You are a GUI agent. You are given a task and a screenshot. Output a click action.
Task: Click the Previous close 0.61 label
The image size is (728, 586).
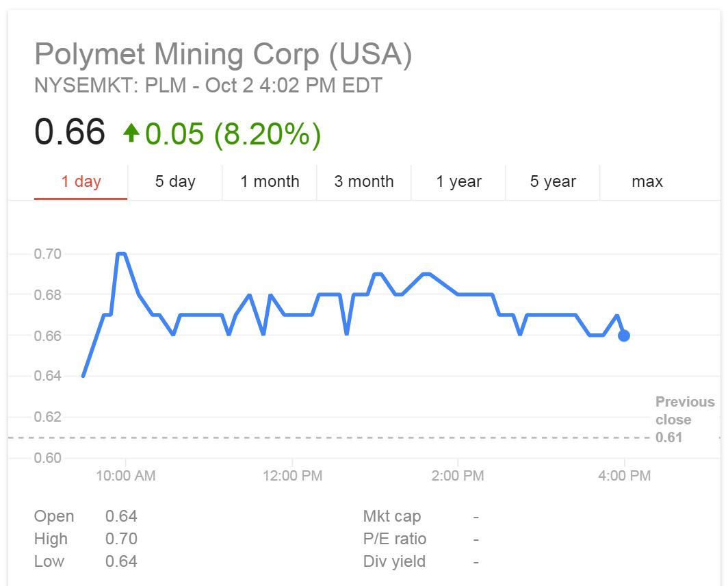(684, 420)
